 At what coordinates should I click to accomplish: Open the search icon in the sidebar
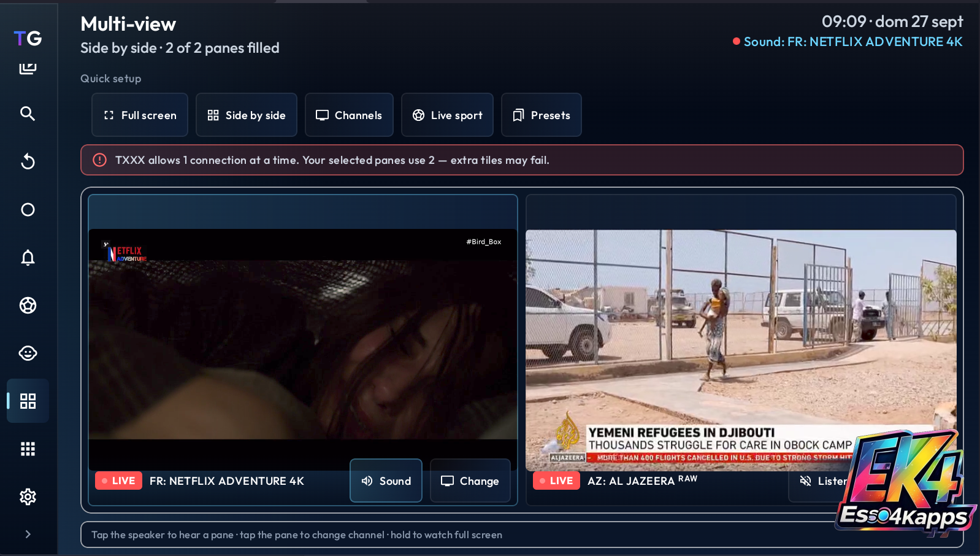pyautogui.click(x=28, y=114)
